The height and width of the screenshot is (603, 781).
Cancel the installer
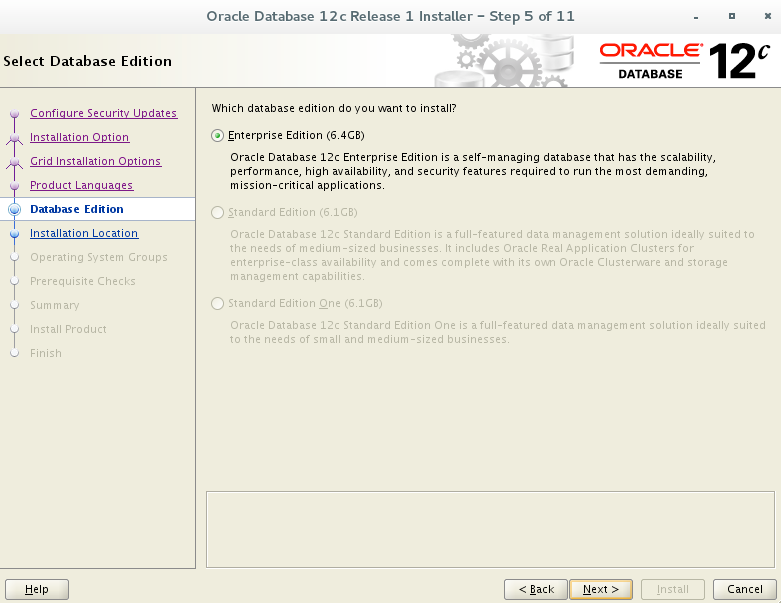[745, 589]
